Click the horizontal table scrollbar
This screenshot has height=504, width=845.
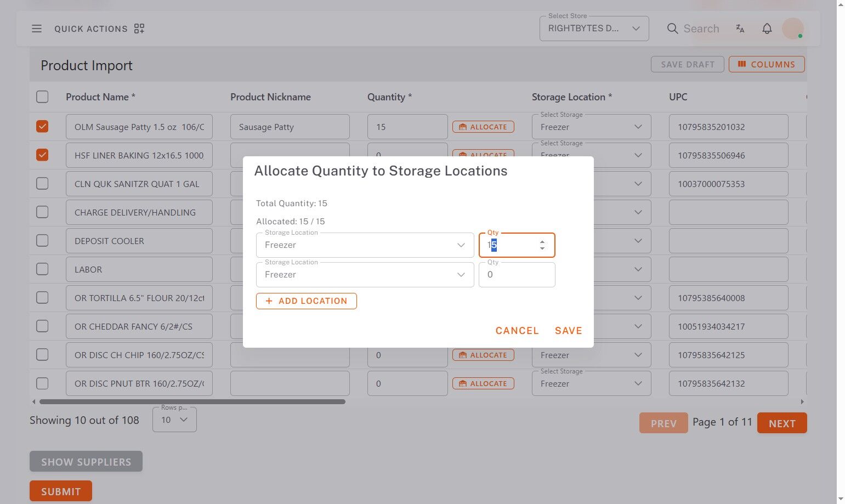[192, 401]
